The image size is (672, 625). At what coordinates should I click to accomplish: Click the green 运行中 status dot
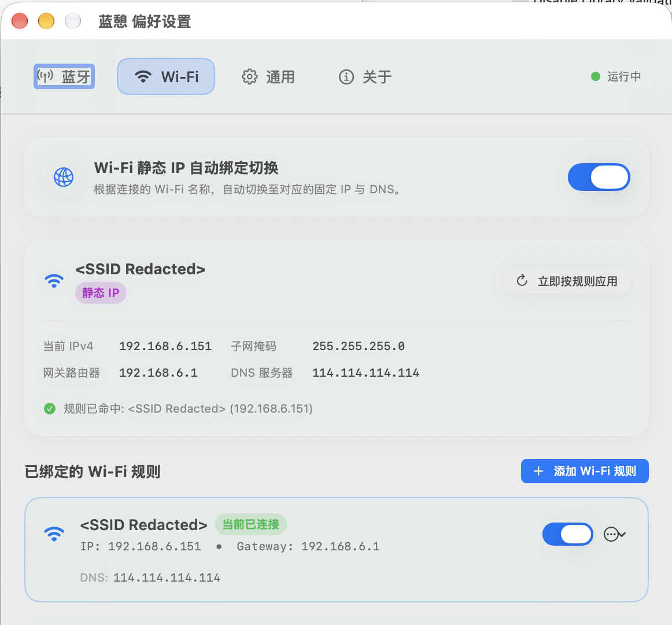coord(595,76)
